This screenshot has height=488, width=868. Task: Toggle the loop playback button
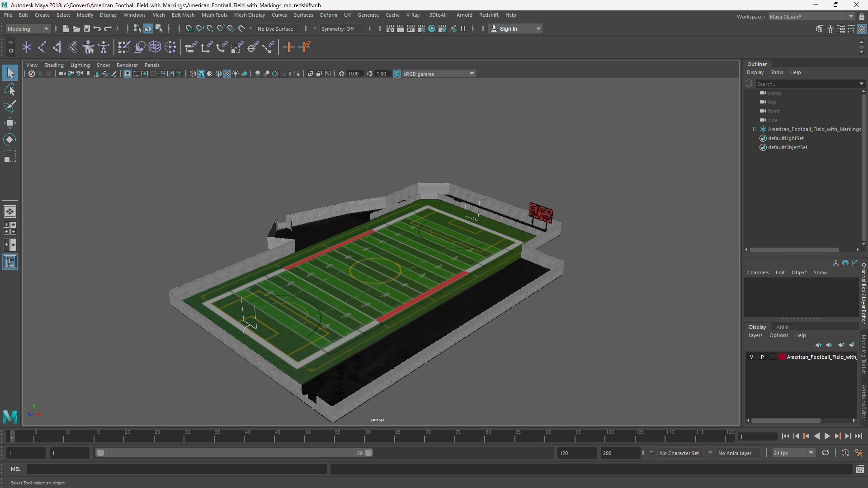[825, 453]
